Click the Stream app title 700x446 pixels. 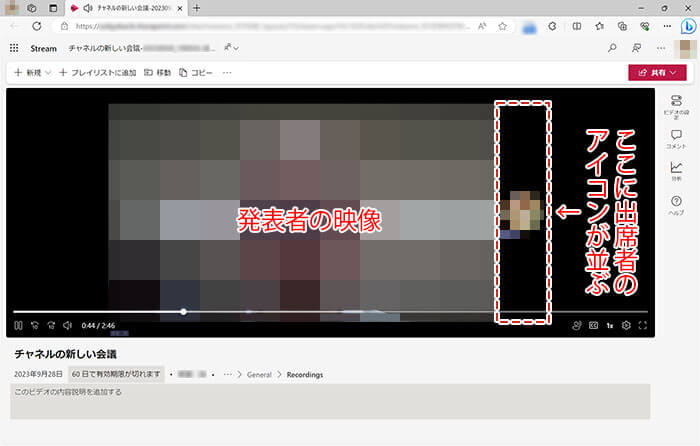coord(43,49)
